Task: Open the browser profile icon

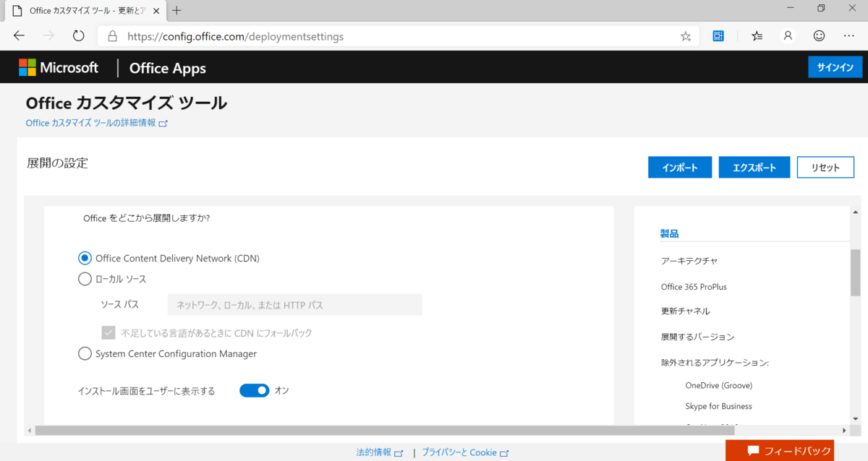Action: [788, 35]
